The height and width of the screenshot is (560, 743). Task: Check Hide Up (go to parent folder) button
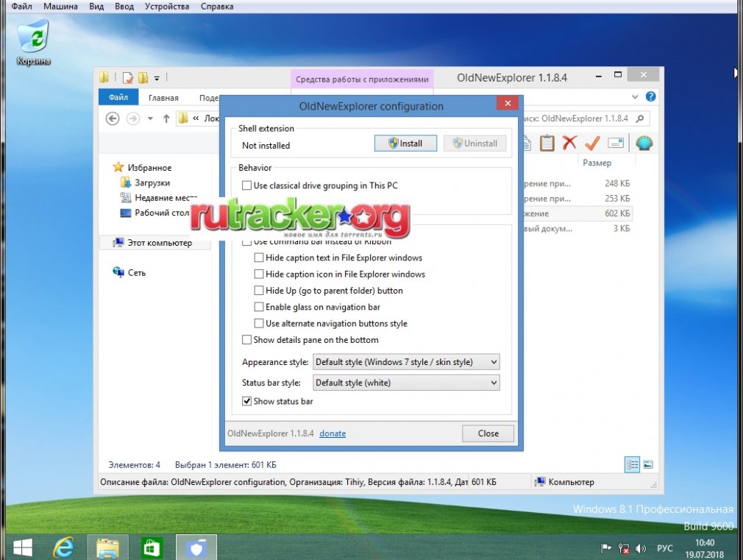[328, 291]
